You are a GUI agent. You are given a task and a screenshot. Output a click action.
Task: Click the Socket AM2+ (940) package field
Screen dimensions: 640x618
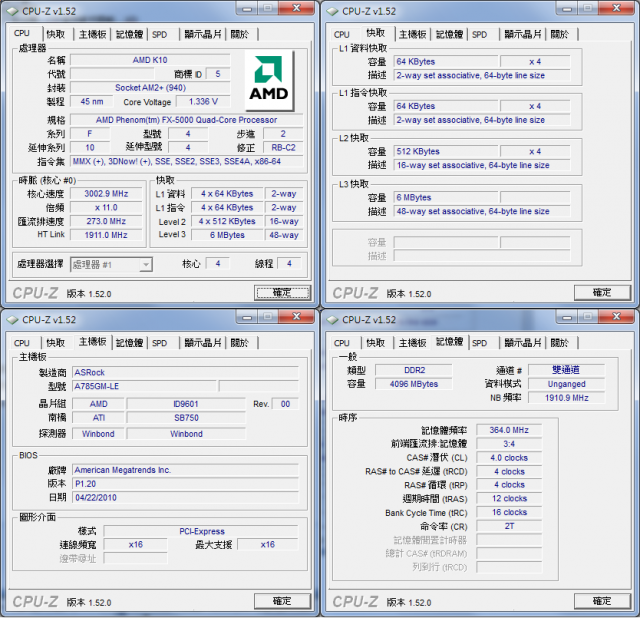(x=150, y=88)
